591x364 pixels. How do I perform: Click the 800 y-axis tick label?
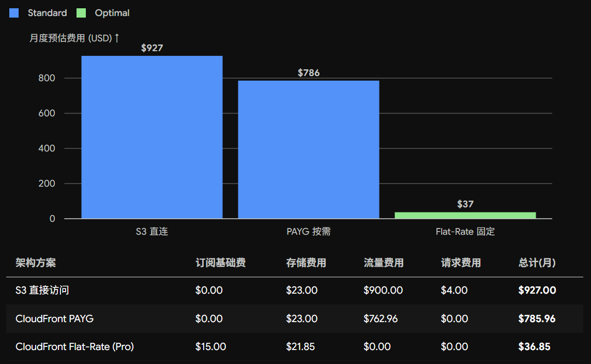(47, 78)
